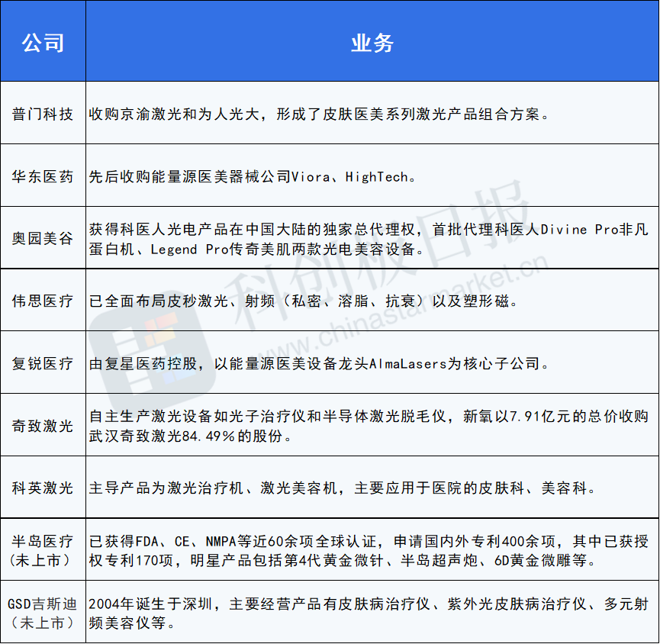Select the GSD吉斯迪(未上市) company cell
The image size is (660, 644).
pos(43,612)
